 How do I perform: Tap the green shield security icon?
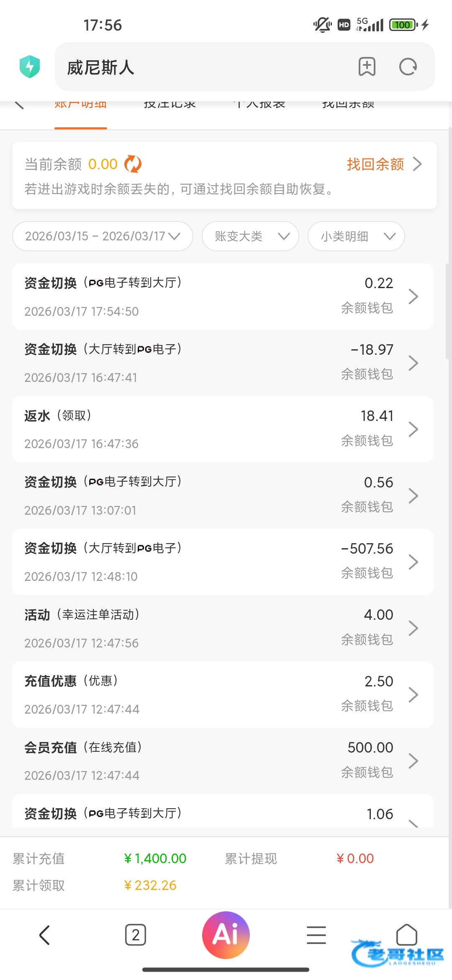[30, 67]
